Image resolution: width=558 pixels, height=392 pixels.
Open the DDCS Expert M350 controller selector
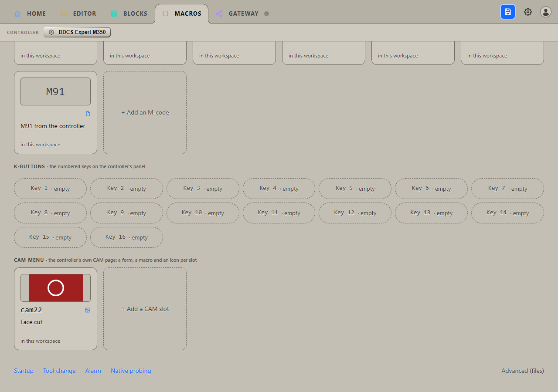[x=77, y=32]
